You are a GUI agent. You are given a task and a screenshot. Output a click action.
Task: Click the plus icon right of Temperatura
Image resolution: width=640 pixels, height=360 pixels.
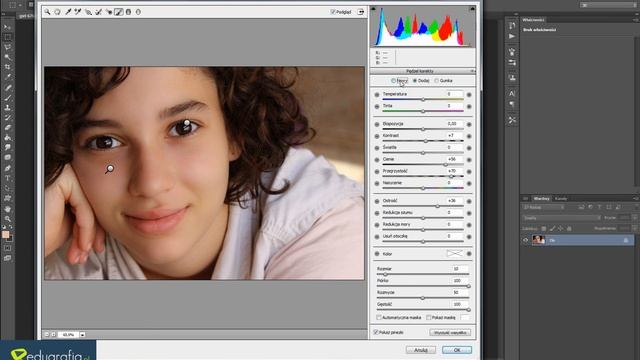coord(469,95)
